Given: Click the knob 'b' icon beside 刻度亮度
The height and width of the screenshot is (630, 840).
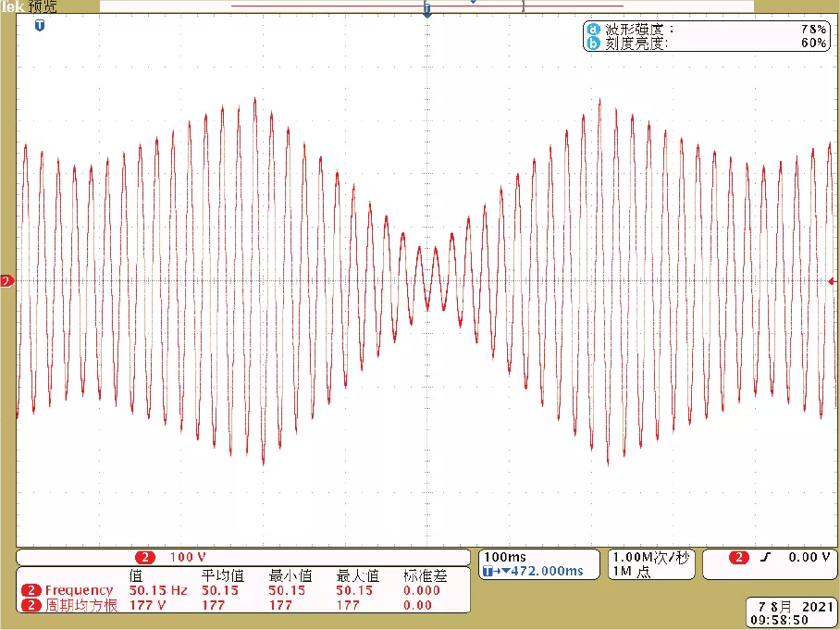Looking at the screenshot, I should tap(593, 43).
